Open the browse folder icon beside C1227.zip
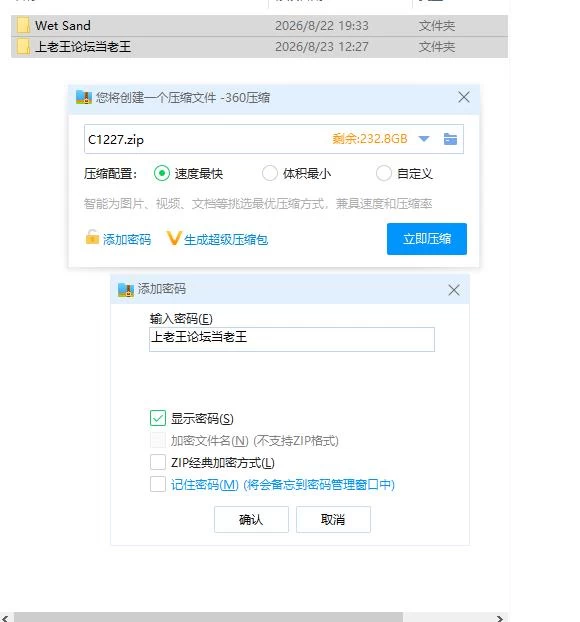This screenshot has width=580, height=622. point(450,139)
